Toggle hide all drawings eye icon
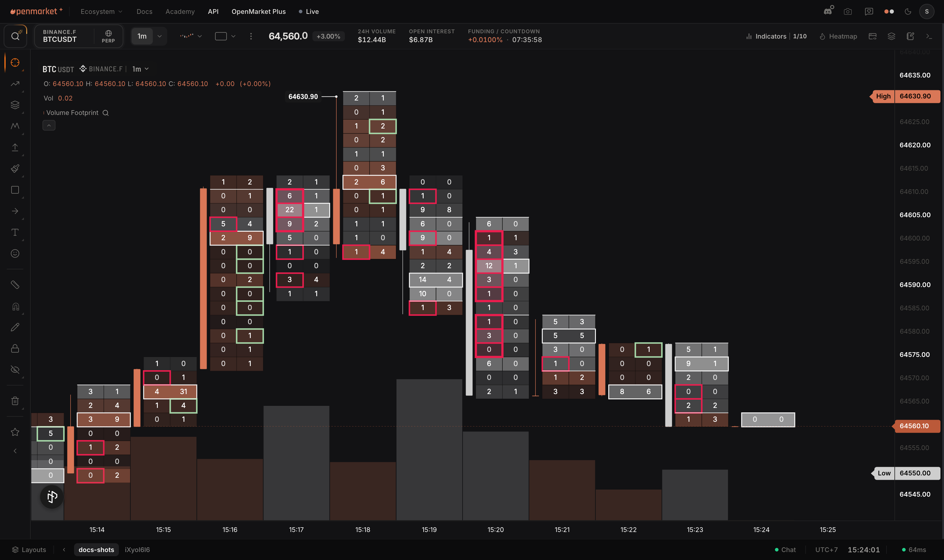The width and height of the screenshot is (944, 560). (x=15, y=369)
